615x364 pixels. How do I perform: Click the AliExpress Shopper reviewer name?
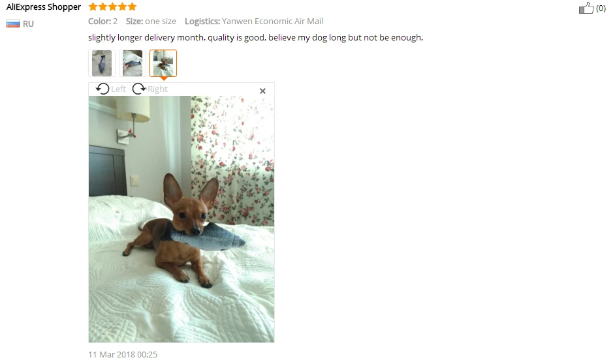click(44, 7)
